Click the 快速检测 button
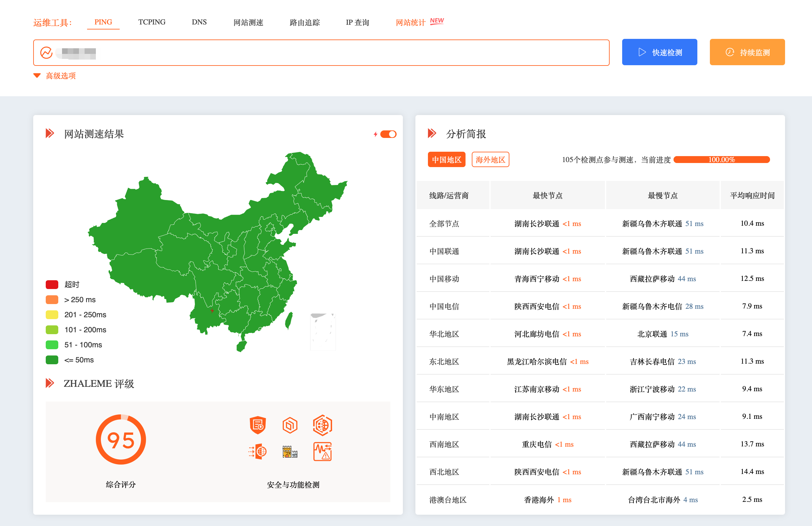 [659, 52]
